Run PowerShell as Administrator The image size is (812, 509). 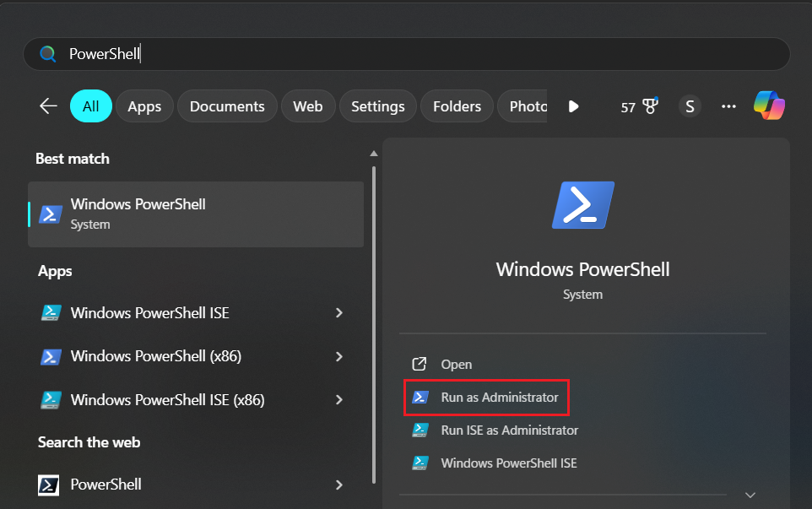pos(486,397)
